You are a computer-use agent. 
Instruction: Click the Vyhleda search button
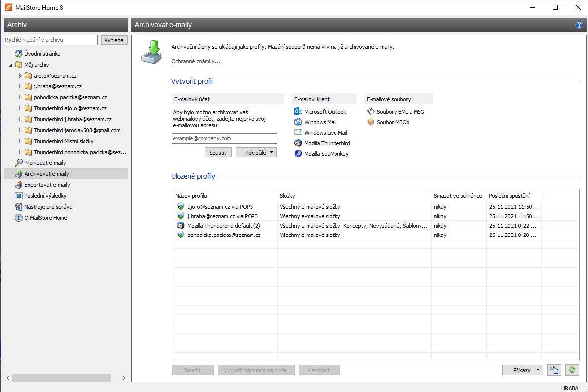pyautogui.click(x=114, y=40)
